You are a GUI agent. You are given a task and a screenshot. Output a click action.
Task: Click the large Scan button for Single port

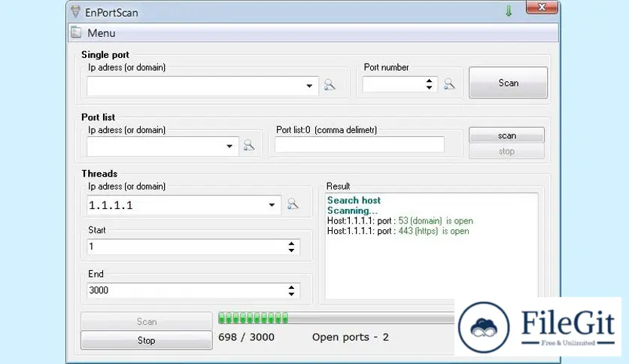click(509, 83)
